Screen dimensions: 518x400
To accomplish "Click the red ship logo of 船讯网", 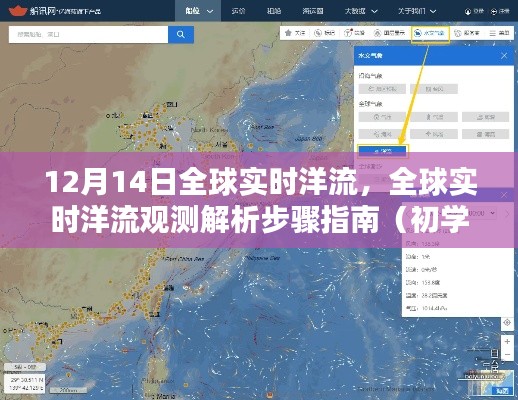I will 17,11.
